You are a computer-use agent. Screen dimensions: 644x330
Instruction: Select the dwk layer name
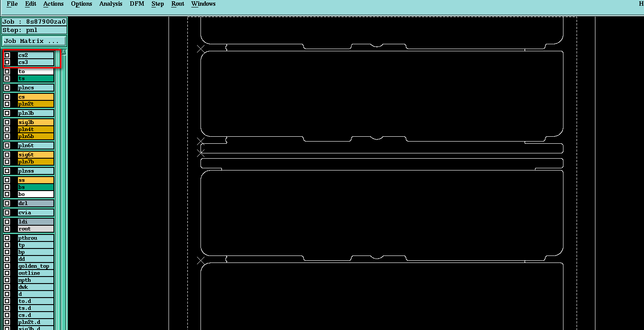[36, 287]
